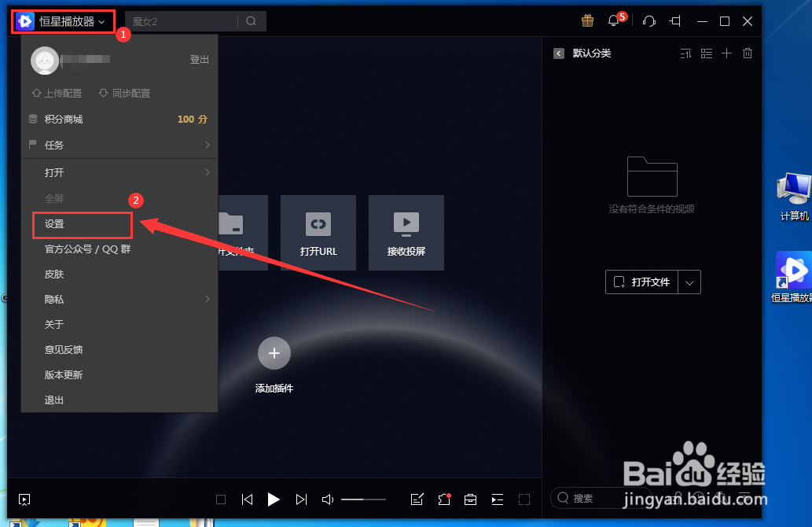The image size is (812, 527).
Task: Click the plugin puzzle icon with red dot
Action: click(x=444, y=499)
